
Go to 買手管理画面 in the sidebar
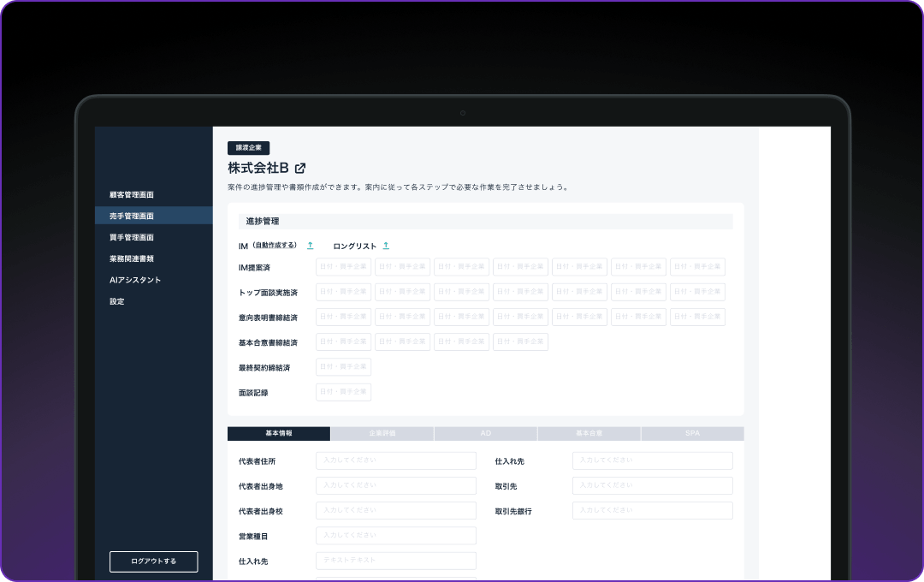pos(132,238)
